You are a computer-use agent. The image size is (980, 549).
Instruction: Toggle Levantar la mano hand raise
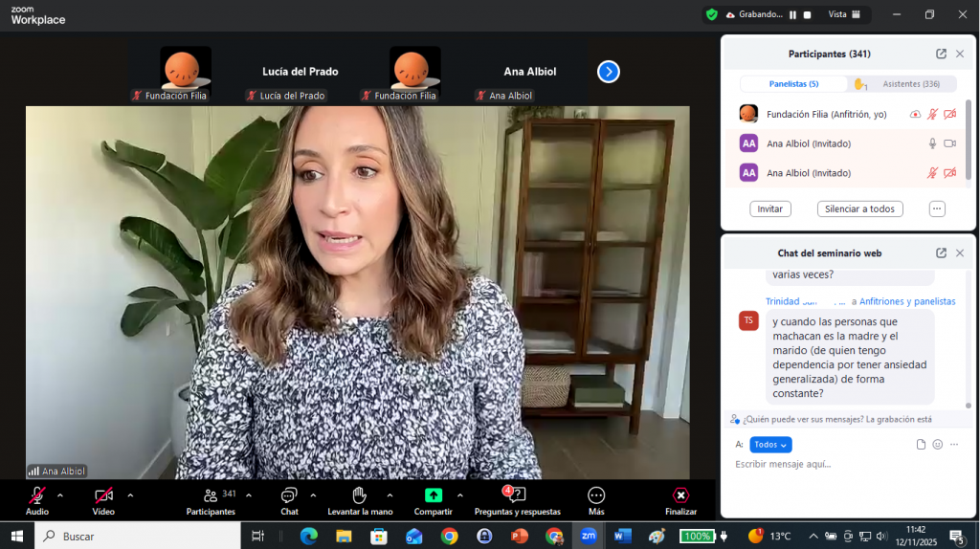point(359,495)
